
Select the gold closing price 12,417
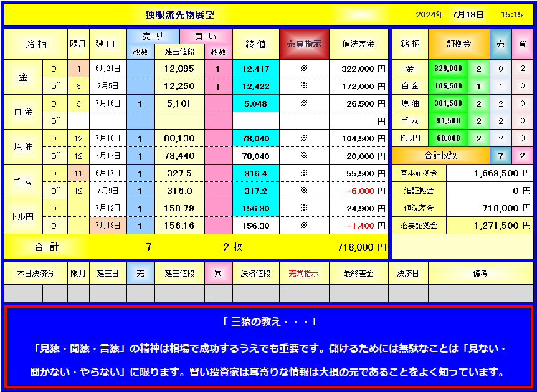[x=256, y=69]
